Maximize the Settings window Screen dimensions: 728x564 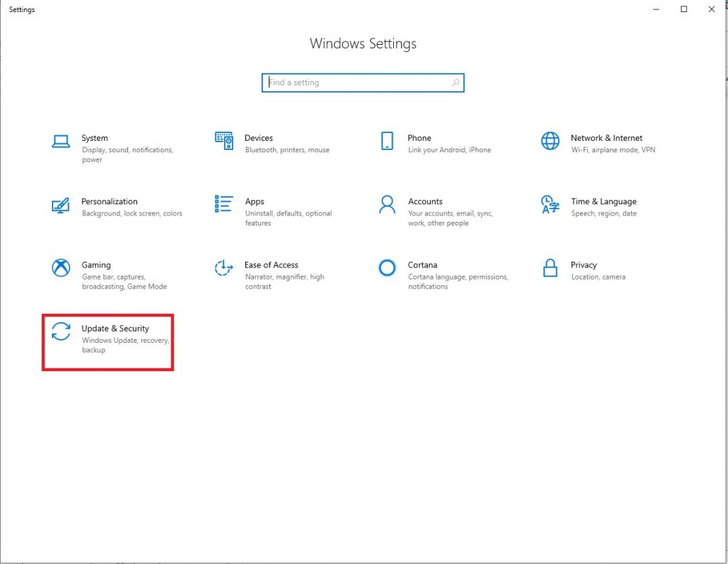[x=683, y=9]
